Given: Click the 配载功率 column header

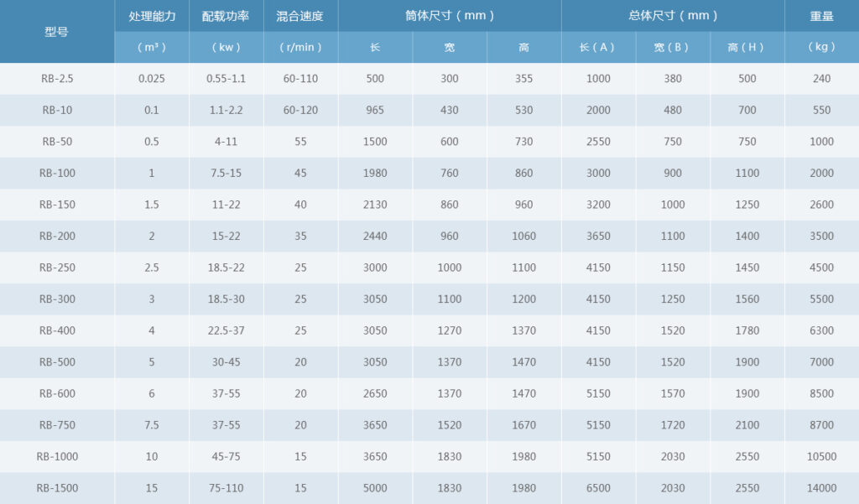Looking at the screenshot, I should click(226, 16).
